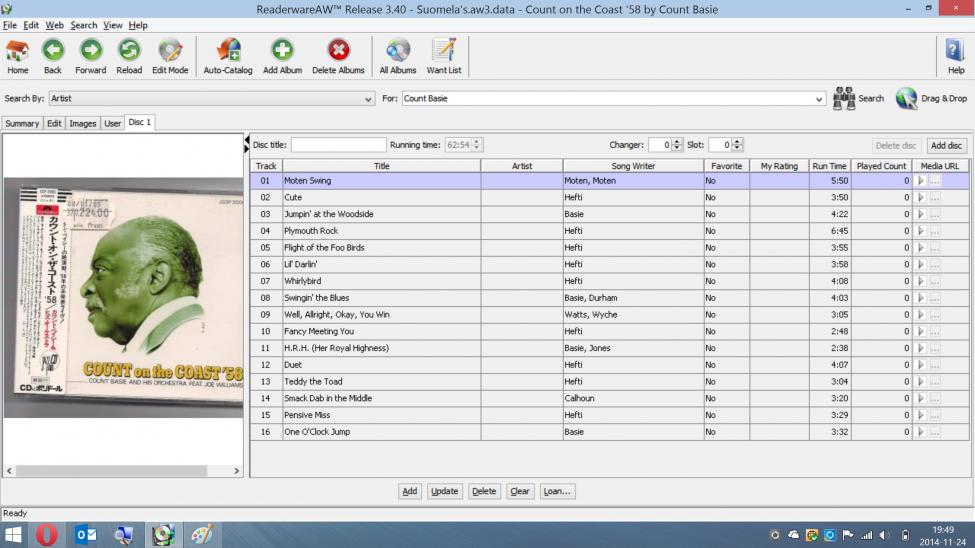The width and height of the screenshot is (975, 548).
Task: Click the horizontal scrollbar under cover image
Action: pyautogui.click(x=123, y=470)
